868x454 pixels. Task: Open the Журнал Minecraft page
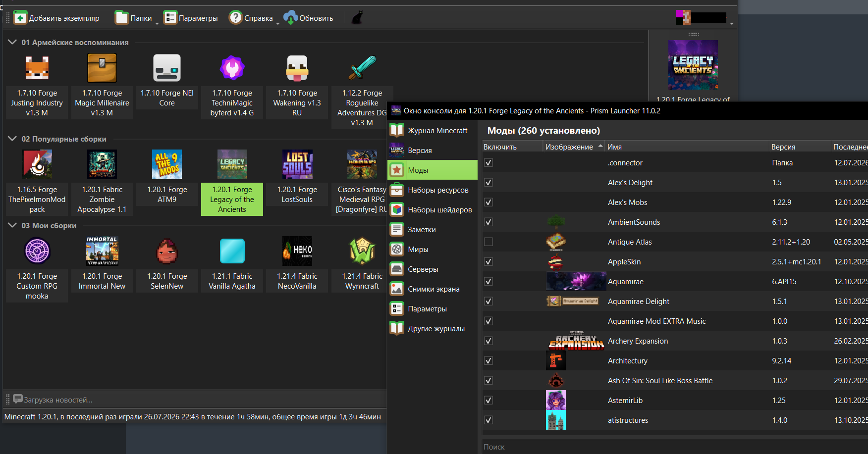pos(432,130)
